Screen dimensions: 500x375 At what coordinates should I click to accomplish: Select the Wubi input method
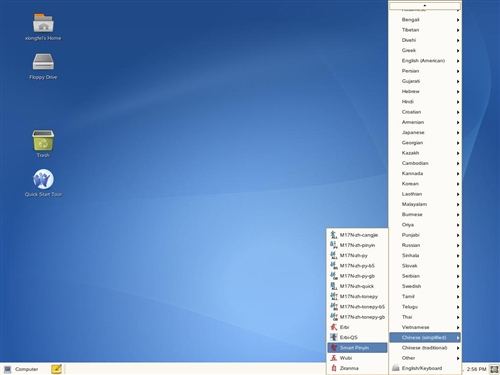357,358
